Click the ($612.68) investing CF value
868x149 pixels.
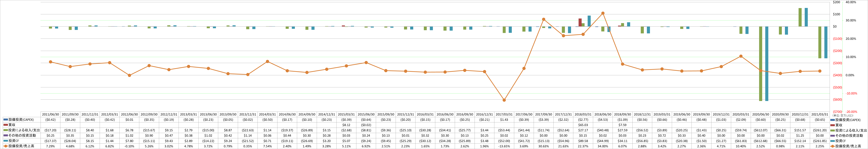pyautogui.click(x=761, y=141)
